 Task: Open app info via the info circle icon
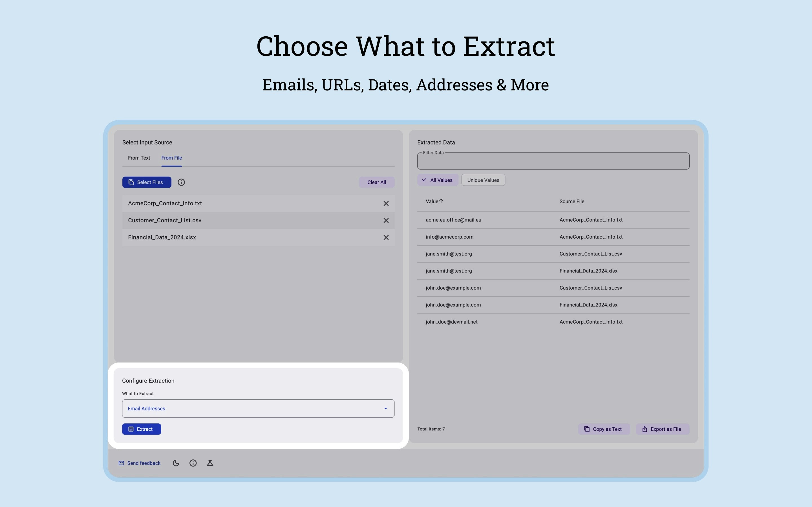tap(193, 463)
